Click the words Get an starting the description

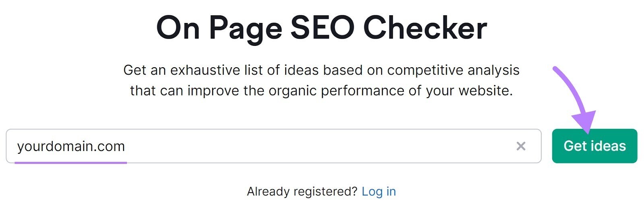[144, 70]
